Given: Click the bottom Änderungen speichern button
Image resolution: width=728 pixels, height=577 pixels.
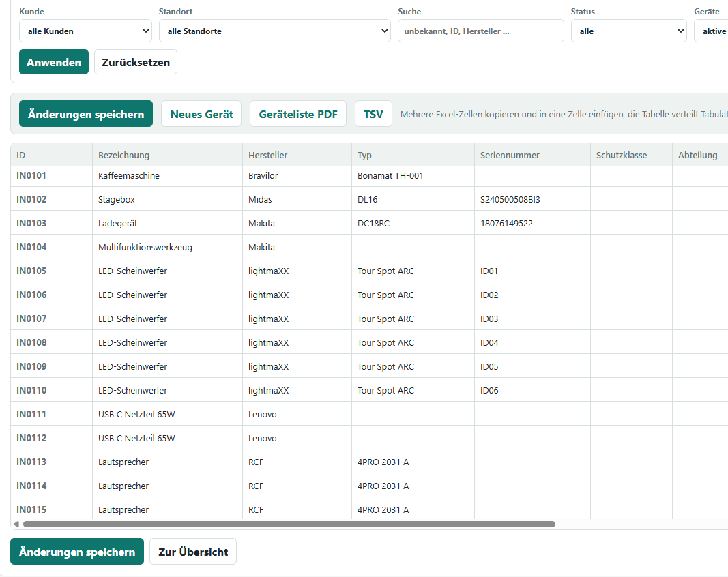Looking at the screenshot, I should click(77, 552).
